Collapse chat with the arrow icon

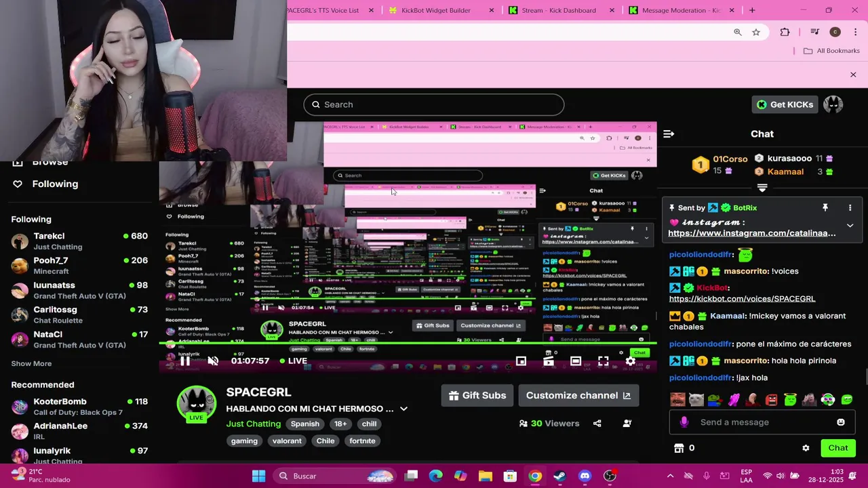pyautogui.click(x=669, y=134)
